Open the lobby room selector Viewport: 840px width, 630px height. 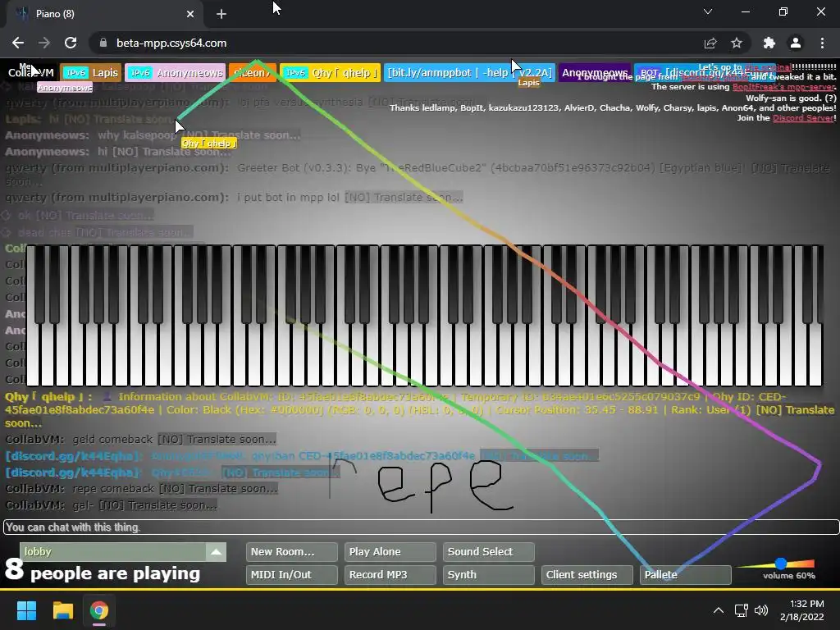tap(123, 552)
